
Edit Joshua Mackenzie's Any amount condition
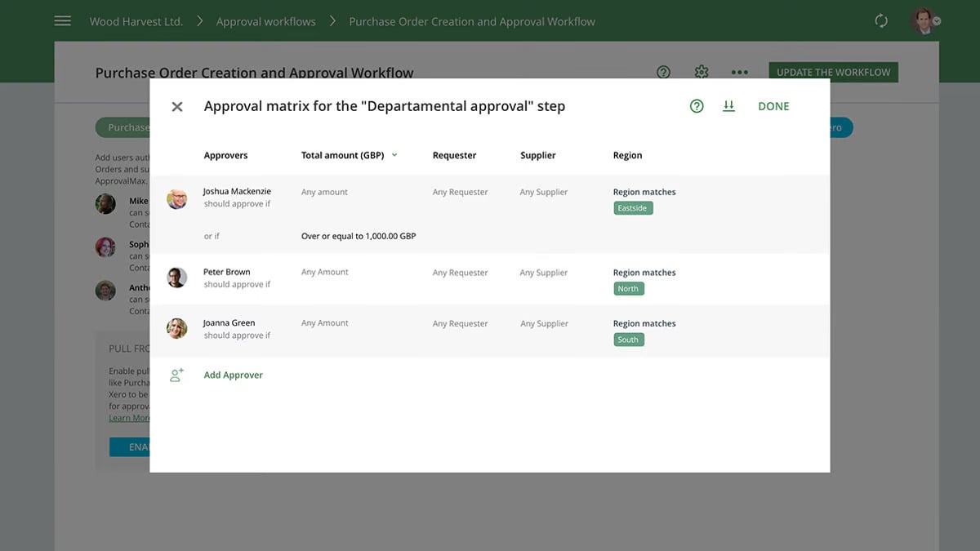pyautogui.click(x=324, y=192)
